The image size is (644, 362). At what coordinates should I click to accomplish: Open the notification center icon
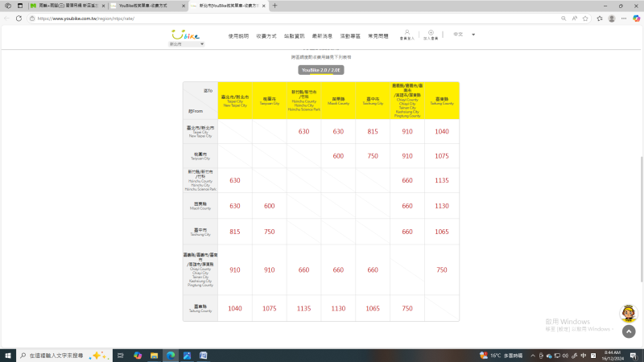(634, 356)
